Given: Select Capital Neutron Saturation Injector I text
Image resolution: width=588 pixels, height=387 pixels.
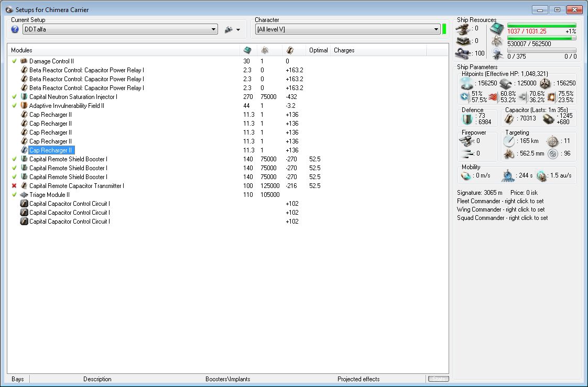Looking at the screenshot, I should point(73,97).
